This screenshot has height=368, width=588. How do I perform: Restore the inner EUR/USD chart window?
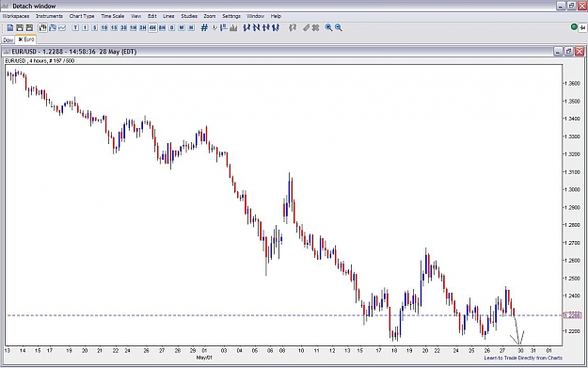(568, 52)
